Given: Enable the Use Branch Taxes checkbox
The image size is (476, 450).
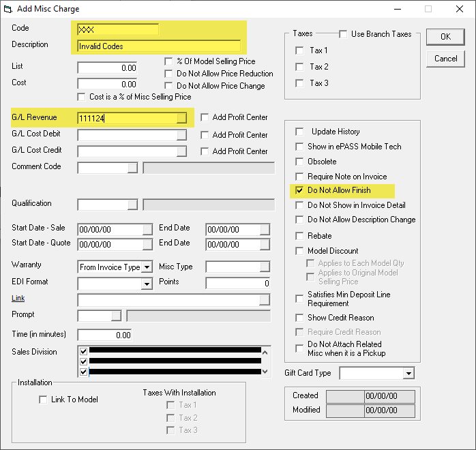Looking at the screenshot, I should pyautogui.click(x=343, y=34).
